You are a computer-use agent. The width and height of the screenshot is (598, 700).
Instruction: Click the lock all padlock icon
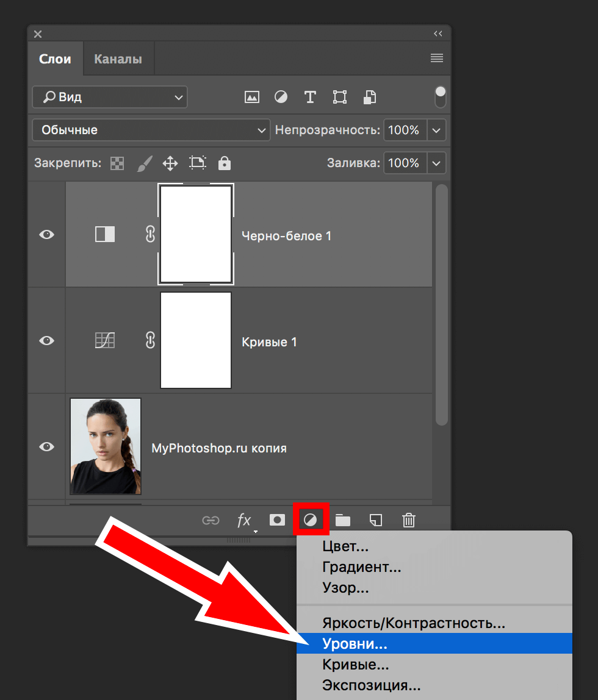tap(225, 163)
